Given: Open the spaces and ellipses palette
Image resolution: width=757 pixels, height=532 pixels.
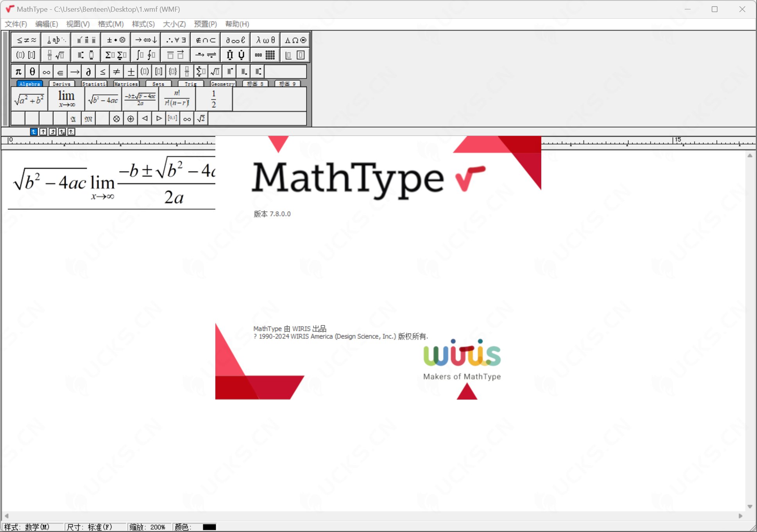Looking at the screenshot, I should [x=56, y=40].
